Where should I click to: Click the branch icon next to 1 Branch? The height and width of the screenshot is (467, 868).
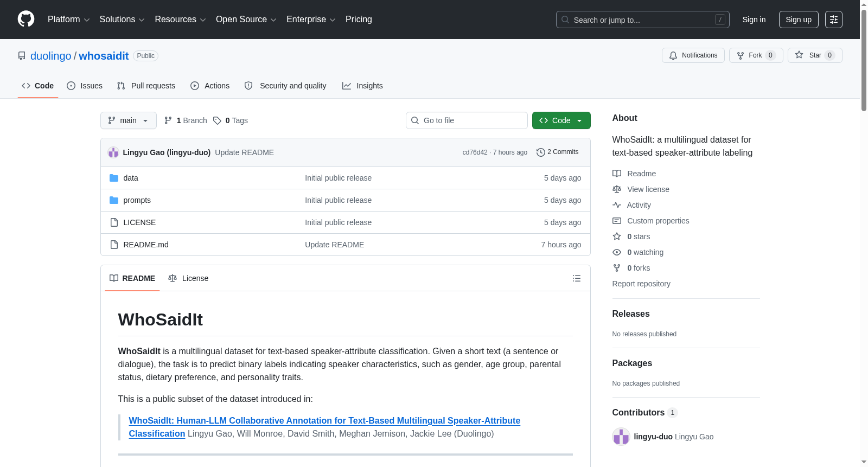168,120
